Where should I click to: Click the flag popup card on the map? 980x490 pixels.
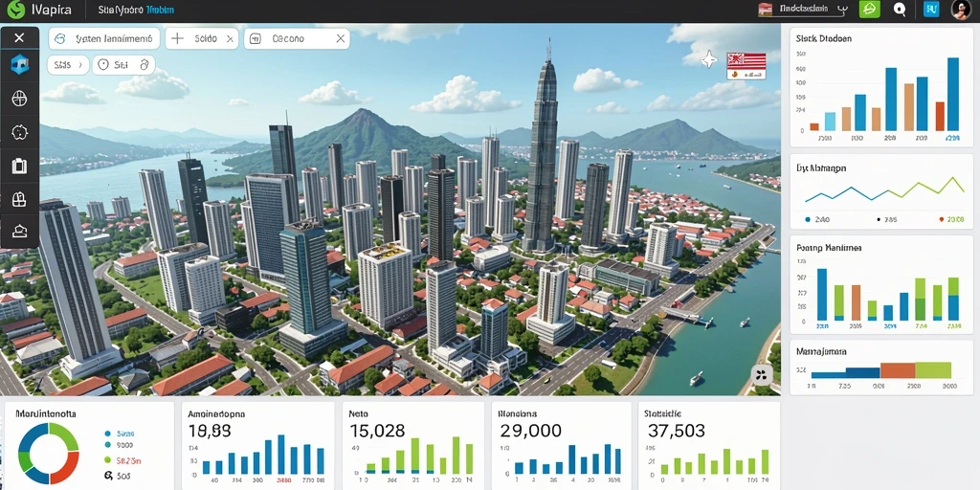tap(746, 66)
